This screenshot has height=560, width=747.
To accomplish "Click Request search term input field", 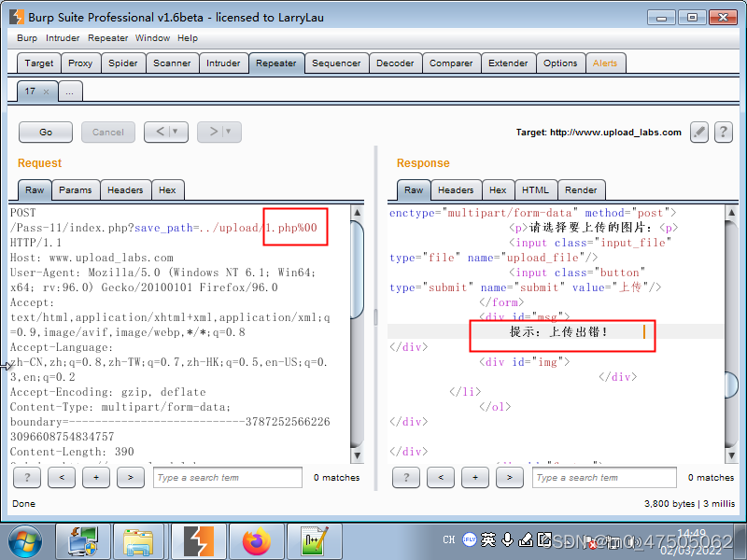I will [228, 477].
